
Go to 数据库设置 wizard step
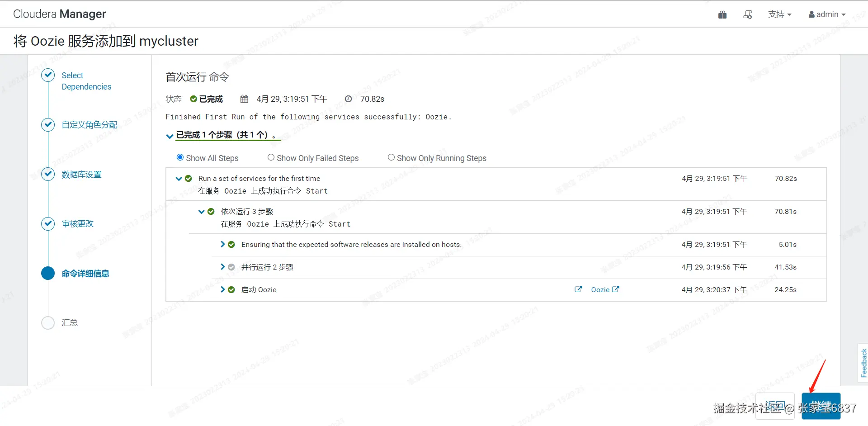pos(81,175)
